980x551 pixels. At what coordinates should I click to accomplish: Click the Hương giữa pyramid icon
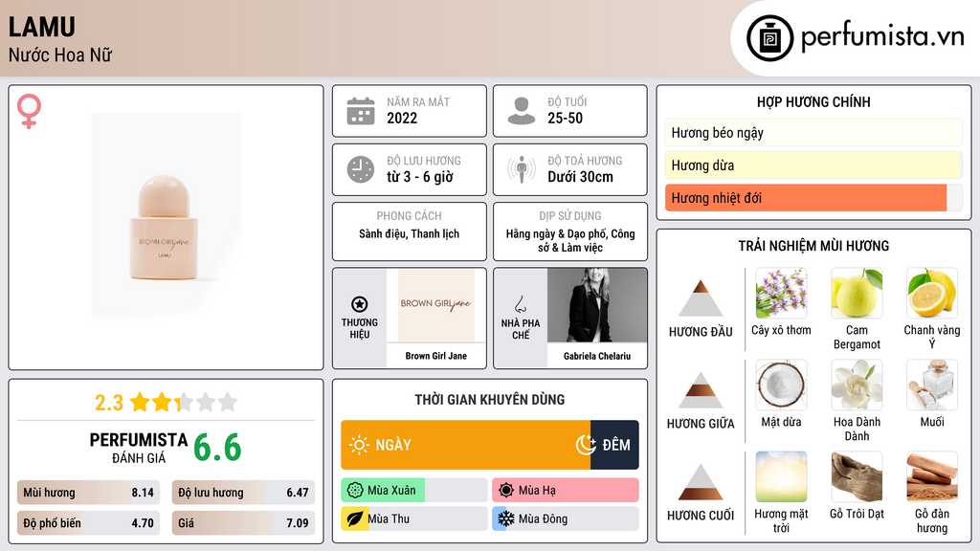[x=701, y=390]
